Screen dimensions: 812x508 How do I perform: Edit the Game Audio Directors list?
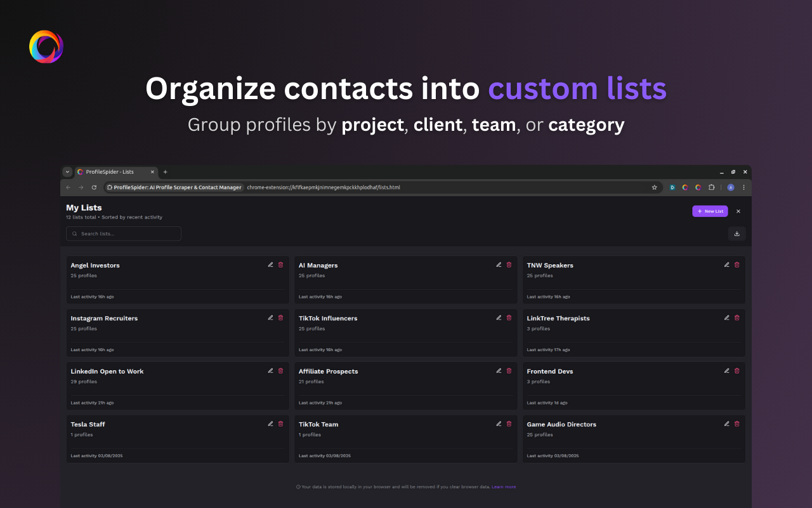click(x=726, y=424)
